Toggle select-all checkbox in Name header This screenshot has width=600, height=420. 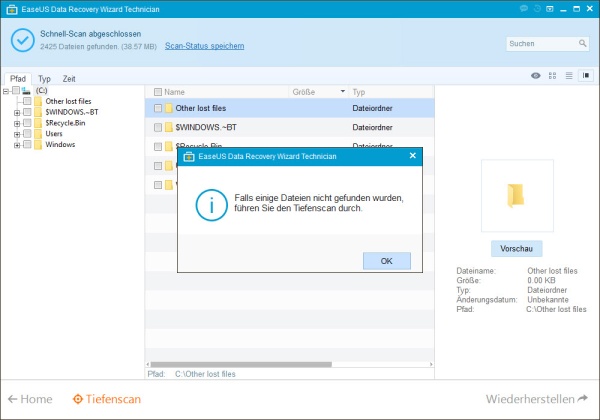pyautogui.click(x=158, y=92)
